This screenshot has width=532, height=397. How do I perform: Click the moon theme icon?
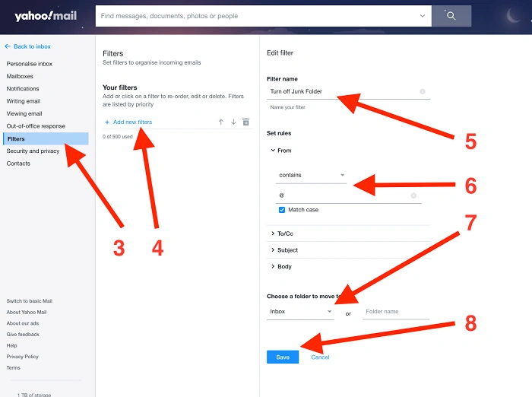pos(513,16)
